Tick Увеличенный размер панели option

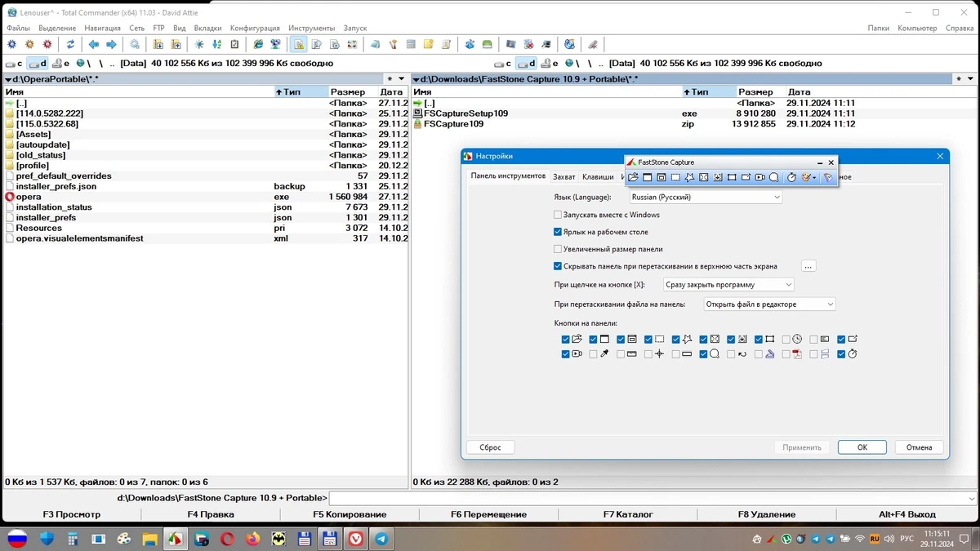click(x=558, y=249)
